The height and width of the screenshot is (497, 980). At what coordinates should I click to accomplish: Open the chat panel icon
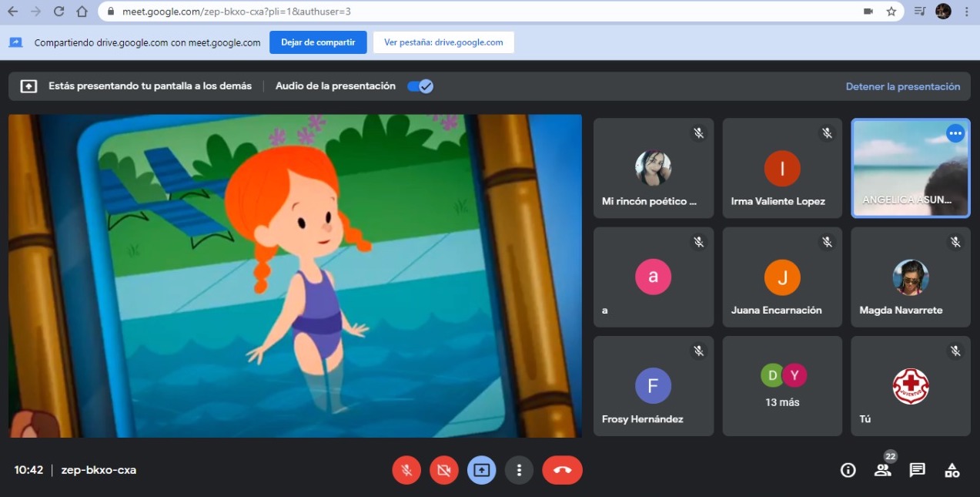tap(917, 470)
